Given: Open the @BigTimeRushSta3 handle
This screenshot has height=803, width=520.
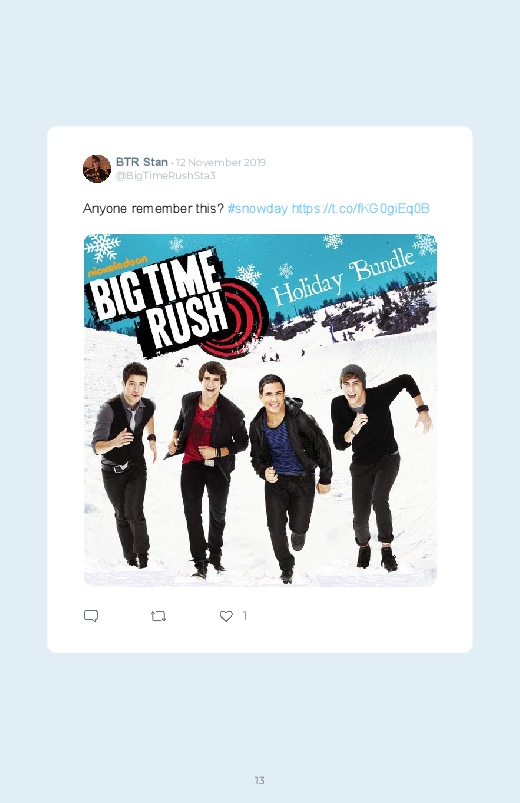Looking at the screenshot, I should coord(165,176).
